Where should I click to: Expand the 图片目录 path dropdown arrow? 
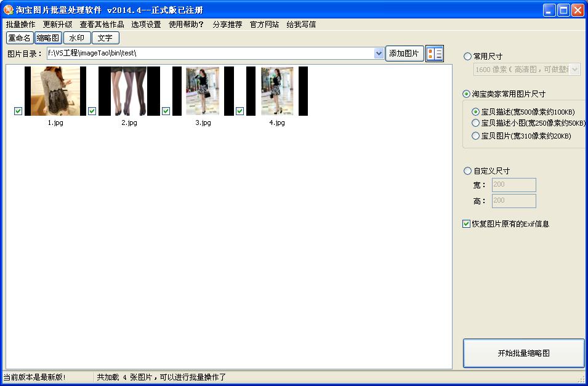379,54
